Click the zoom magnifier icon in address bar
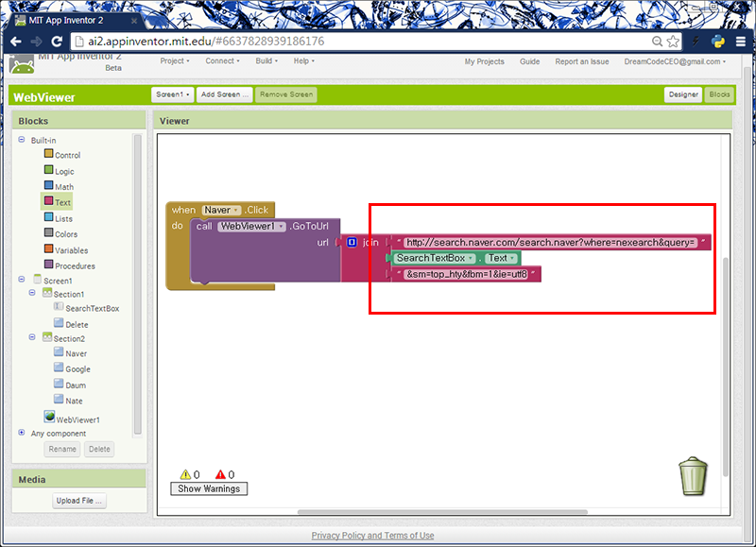756x547 pixels. 657,42
